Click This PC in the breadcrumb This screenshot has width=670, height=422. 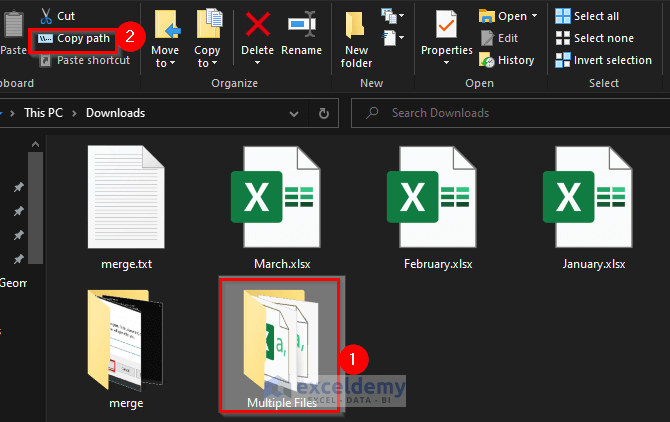43,113
